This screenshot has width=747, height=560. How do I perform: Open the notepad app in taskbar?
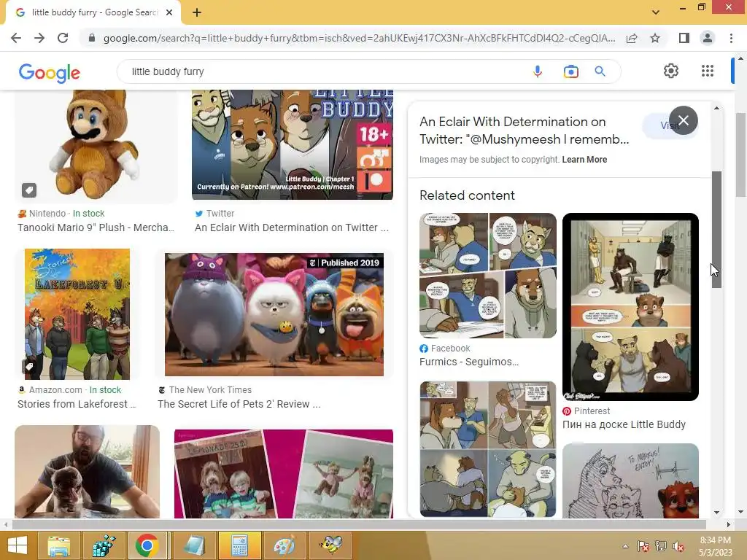(194, 545)
